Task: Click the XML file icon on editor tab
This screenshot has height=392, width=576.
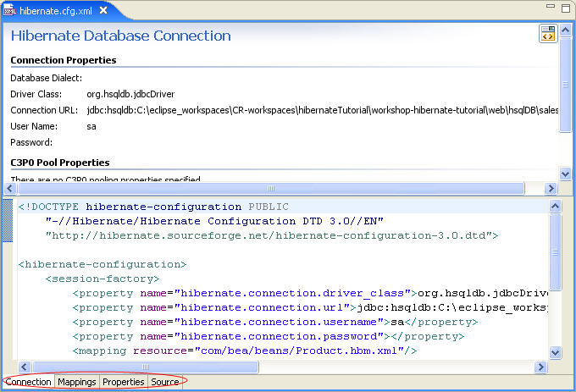Action: pos(9,10)
